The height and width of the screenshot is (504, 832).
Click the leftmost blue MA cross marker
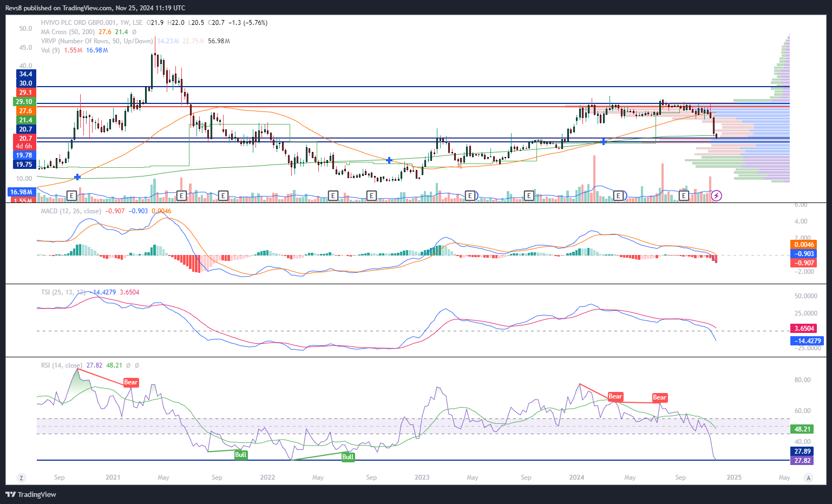coord(77,177)
